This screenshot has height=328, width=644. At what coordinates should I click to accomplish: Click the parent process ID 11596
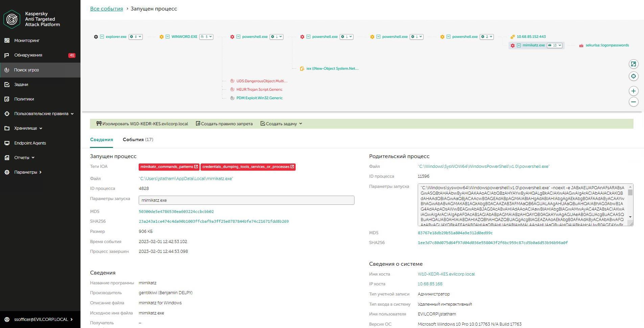pyautogui.click(x=423, y=176)
